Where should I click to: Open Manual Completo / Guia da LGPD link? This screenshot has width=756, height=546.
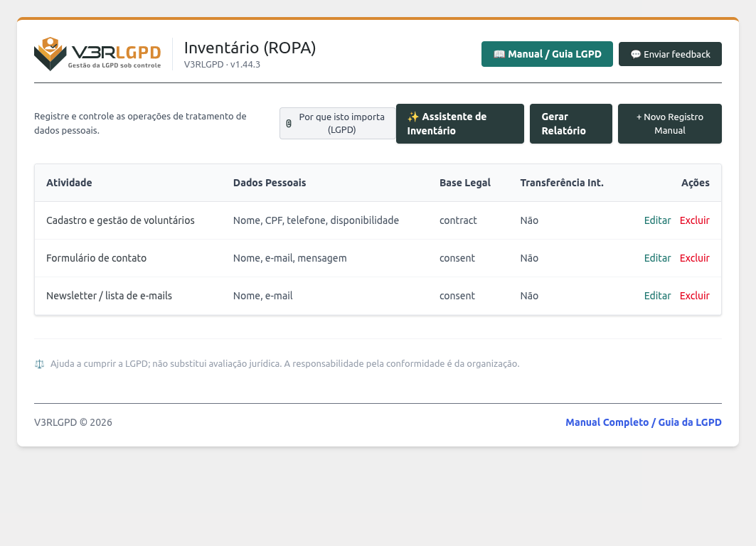tap(643, 422)
